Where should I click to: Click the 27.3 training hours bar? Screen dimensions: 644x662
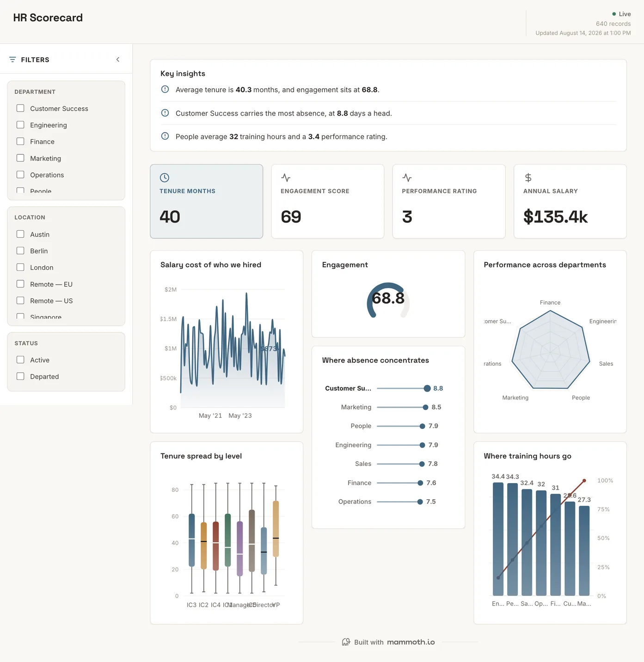click(584, 551)
